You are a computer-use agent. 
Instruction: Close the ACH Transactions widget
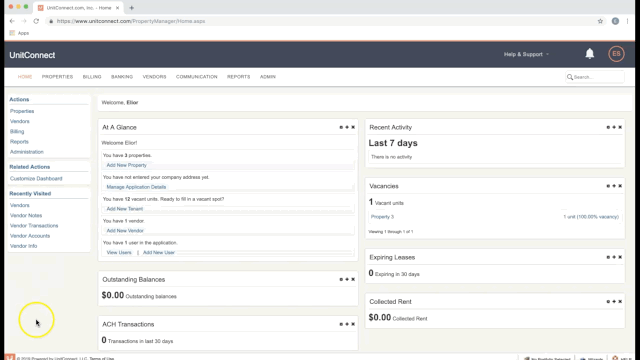click(x=353, y=324)
